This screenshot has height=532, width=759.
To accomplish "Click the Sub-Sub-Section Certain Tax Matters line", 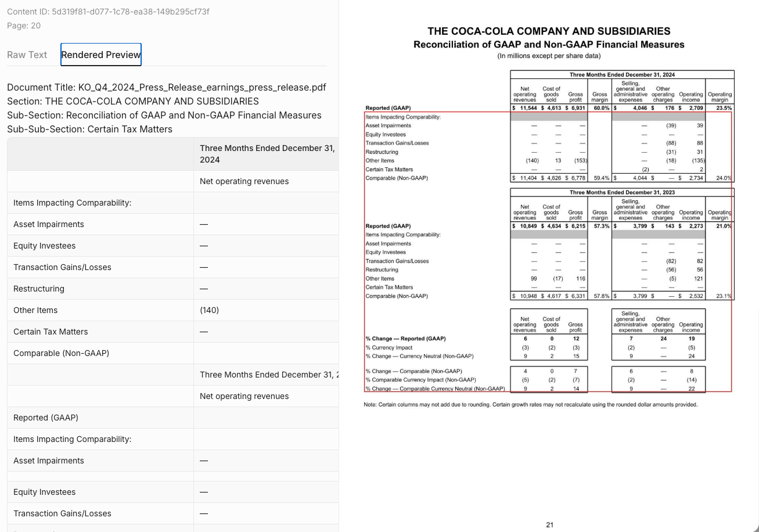I will (90, 129).
